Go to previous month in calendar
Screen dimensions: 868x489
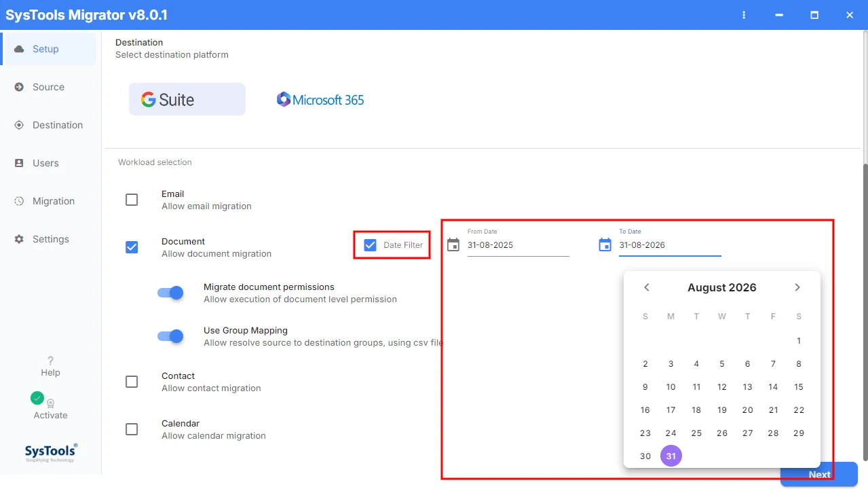click(647, 287)
